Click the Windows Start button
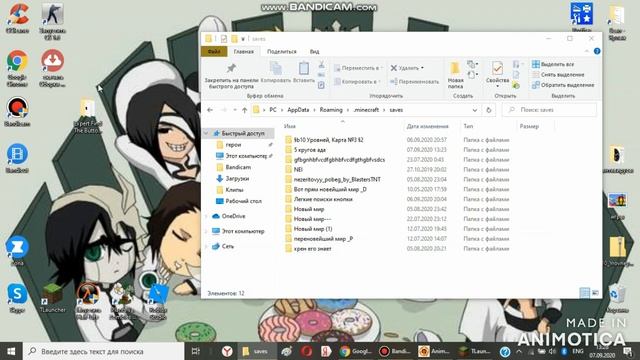The width and height of the screenshot is (640, 360). pyautogui.click(x=11, y=351)
